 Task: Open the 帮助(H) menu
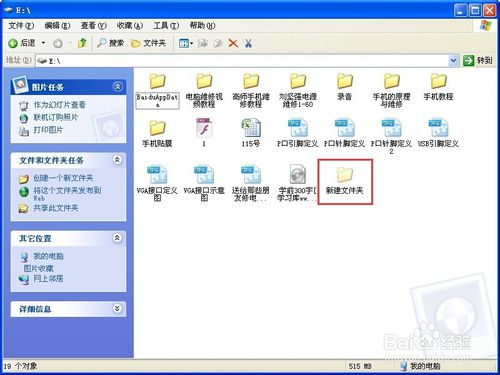click(202, 25)
